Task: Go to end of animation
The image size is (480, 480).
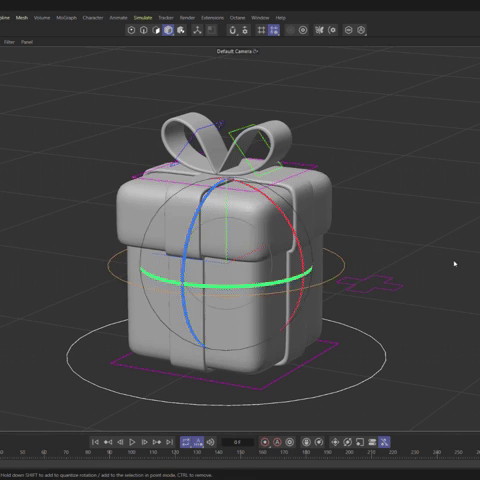Action: tap(169, 442)
